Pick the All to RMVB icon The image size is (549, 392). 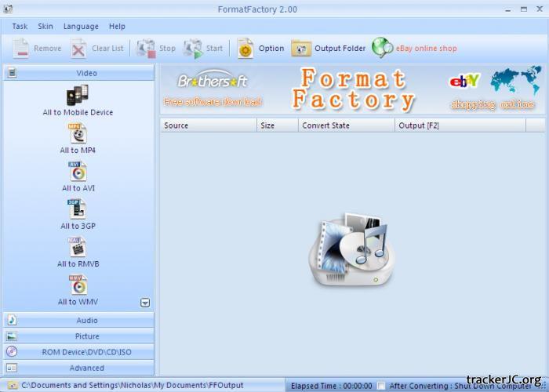click(78, 247)
